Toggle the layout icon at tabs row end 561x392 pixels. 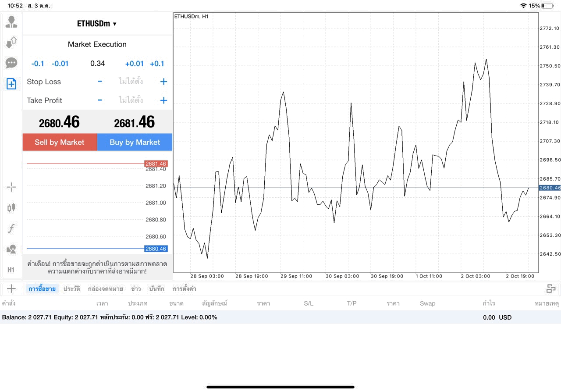pos(551,289)
